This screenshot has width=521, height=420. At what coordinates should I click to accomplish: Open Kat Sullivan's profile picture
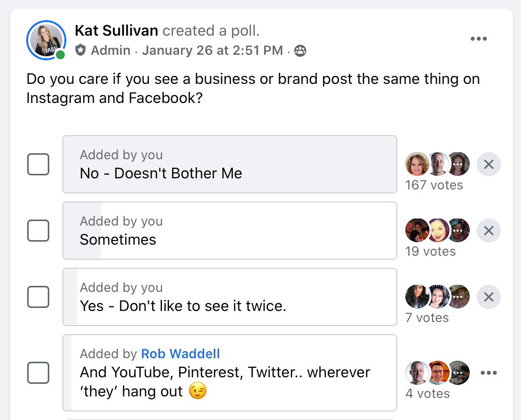point(46,40)
